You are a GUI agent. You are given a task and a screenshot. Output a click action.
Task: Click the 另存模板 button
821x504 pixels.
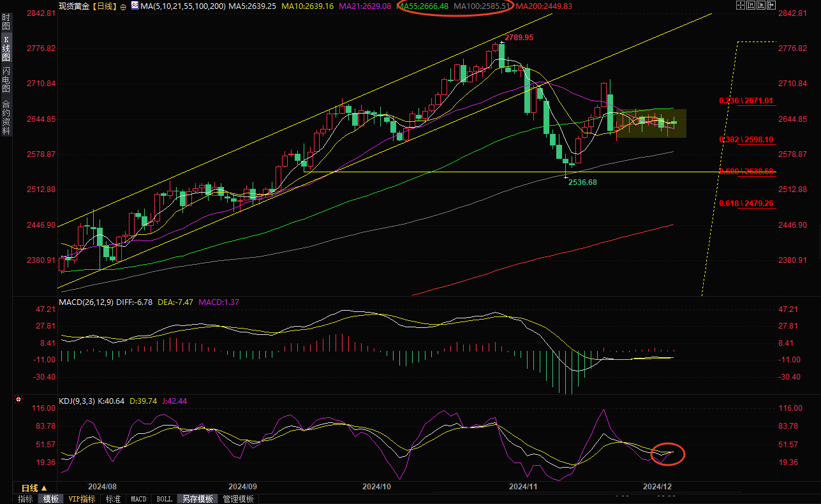[197, 499]
